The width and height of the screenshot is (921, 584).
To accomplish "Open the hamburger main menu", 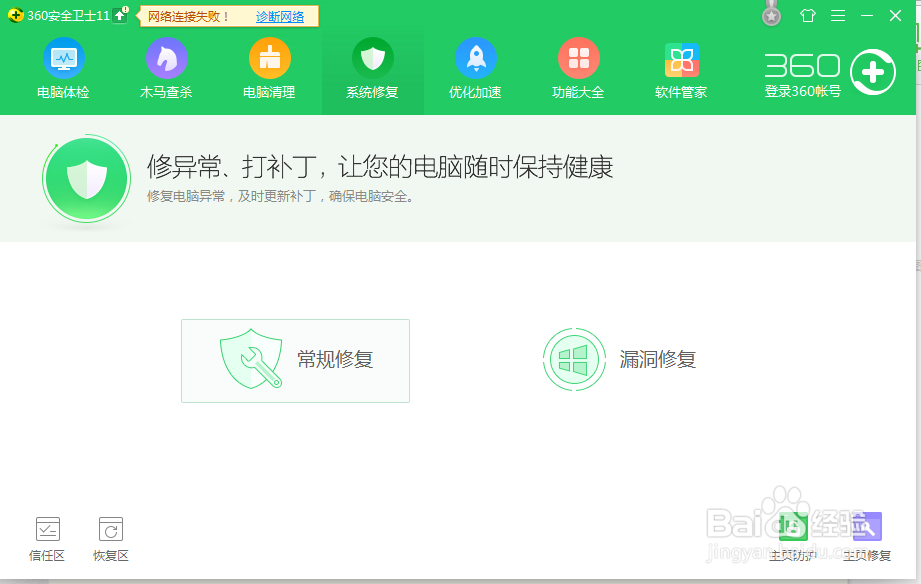I will pyautogui.click(x=838, y=15).
